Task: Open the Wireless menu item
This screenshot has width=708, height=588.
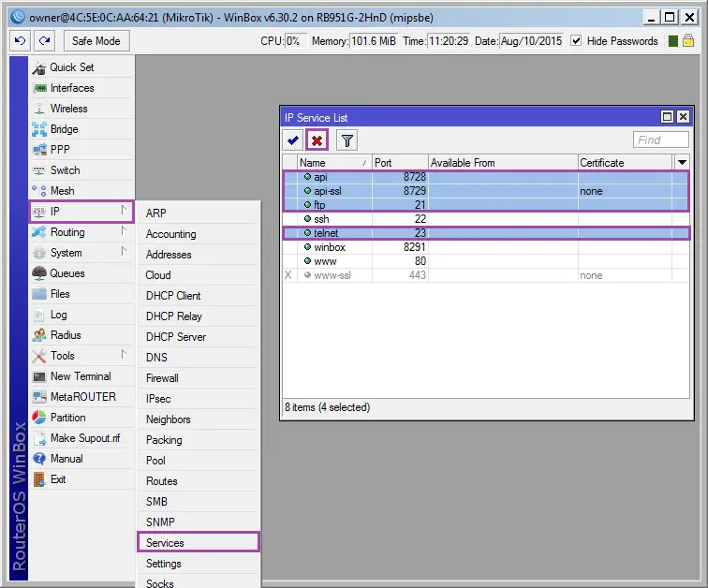Action: click(x=82, y=109)
